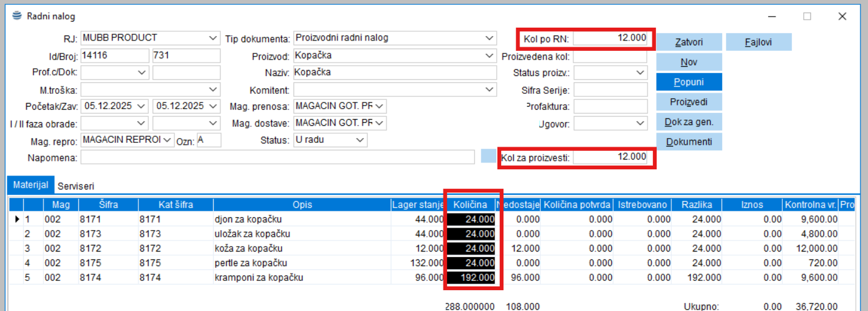
Task: Click into the Napomena text field
Action: (277, 158)
